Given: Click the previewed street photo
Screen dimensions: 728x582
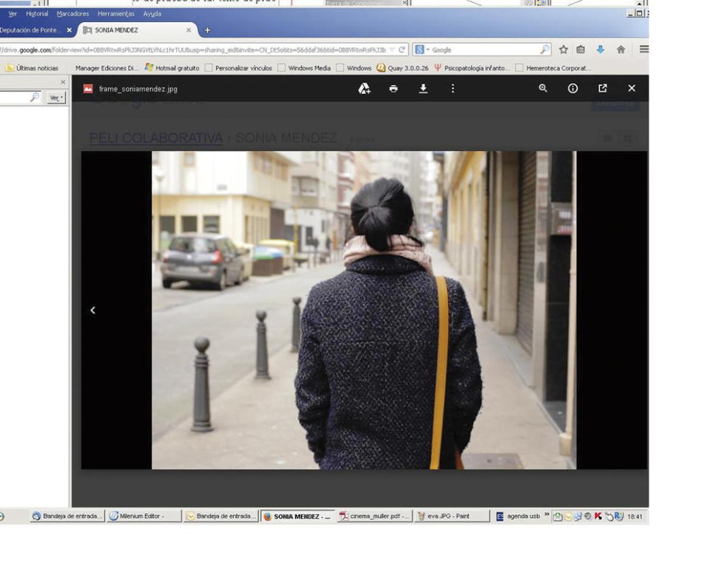Looking at the screenshot, I should point(364,310).
